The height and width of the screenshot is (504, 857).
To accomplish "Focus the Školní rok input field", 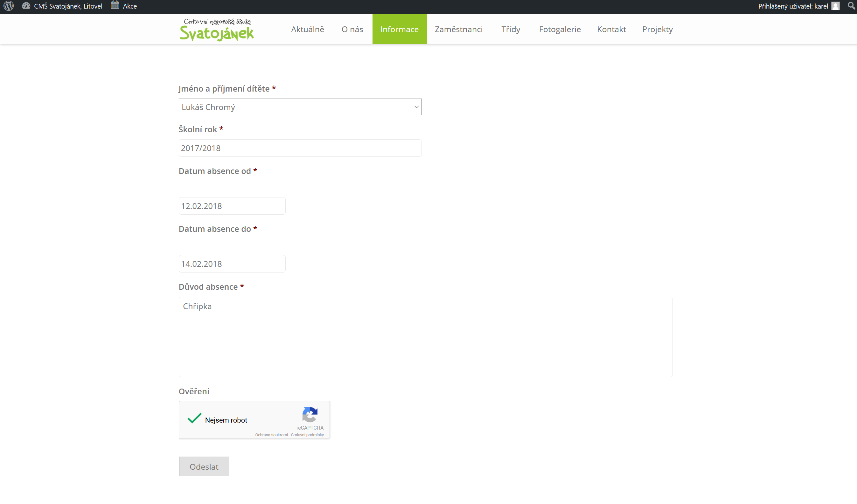I will tap(300, 148).
